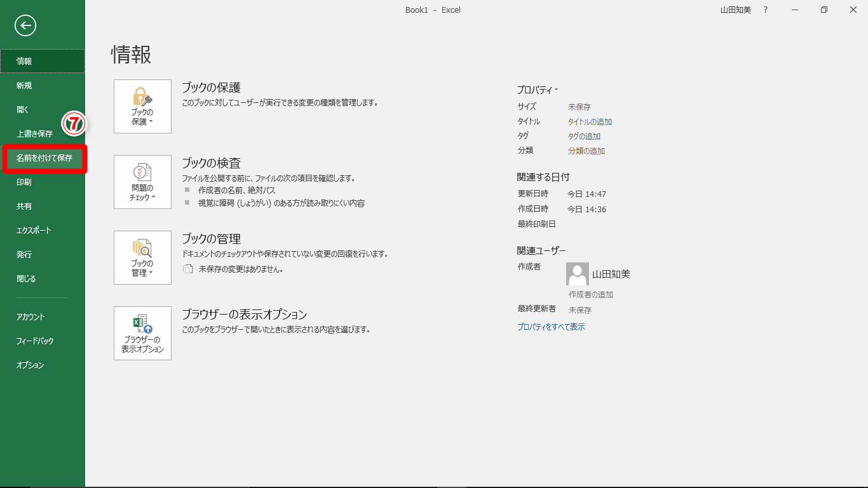Click the 関連する日付 heading
This screenshot has width=868, height=488.
(x=543, y=177)
